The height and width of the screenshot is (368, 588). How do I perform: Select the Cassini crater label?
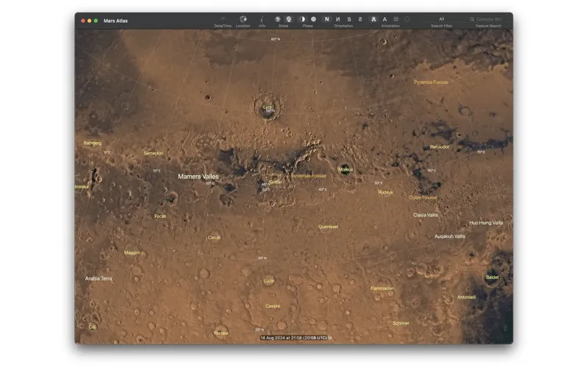(x=273, y=306)
